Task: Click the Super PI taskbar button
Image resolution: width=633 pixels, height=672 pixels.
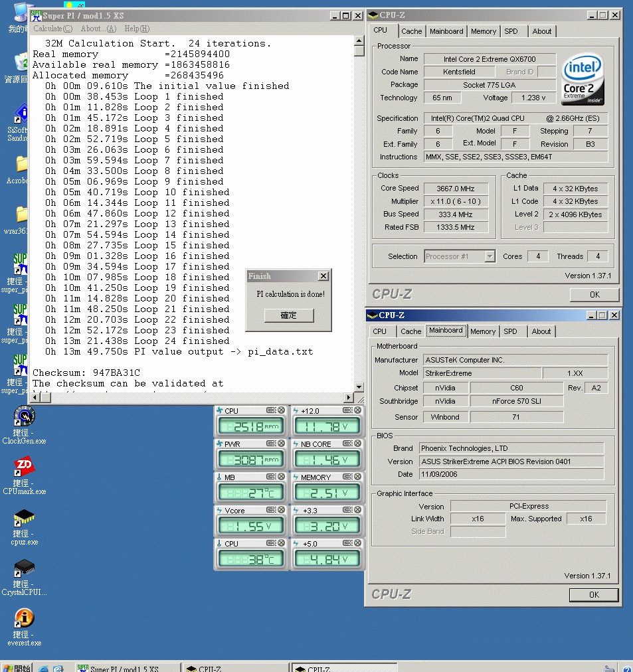Action: tap(128, 668)
